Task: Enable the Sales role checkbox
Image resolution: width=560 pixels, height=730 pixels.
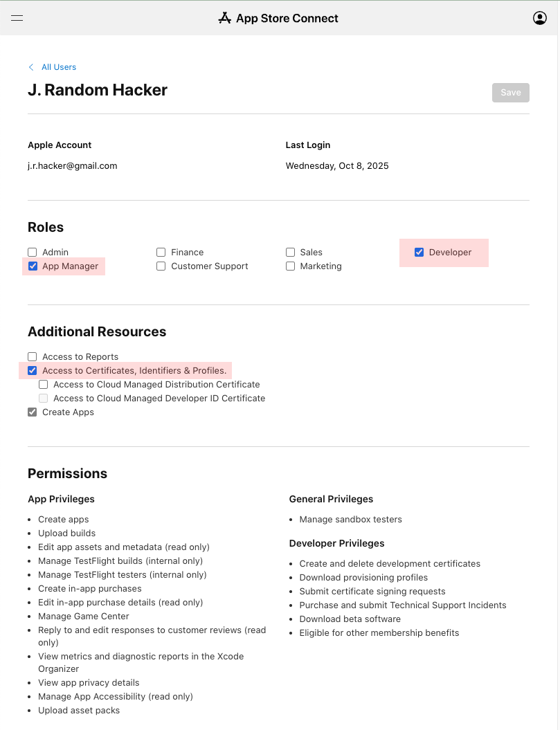Action: [291, 253]
